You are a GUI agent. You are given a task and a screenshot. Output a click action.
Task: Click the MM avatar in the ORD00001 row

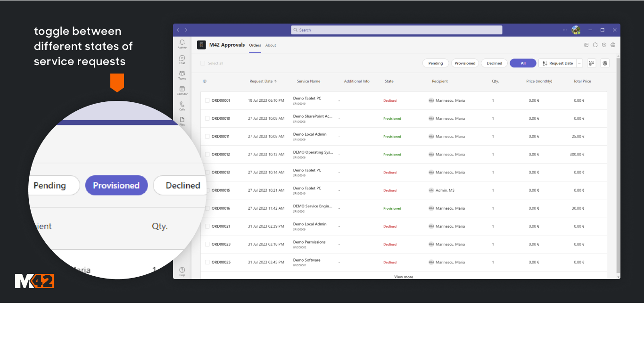coord(431,100)
